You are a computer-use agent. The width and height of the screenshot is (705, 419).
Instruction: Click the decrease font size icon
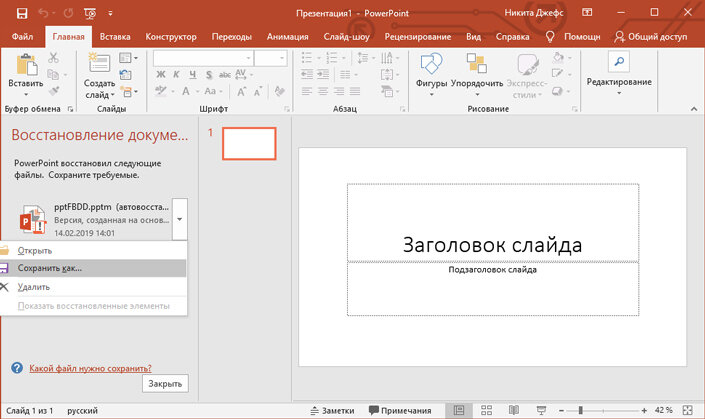[x=258, y=92]
